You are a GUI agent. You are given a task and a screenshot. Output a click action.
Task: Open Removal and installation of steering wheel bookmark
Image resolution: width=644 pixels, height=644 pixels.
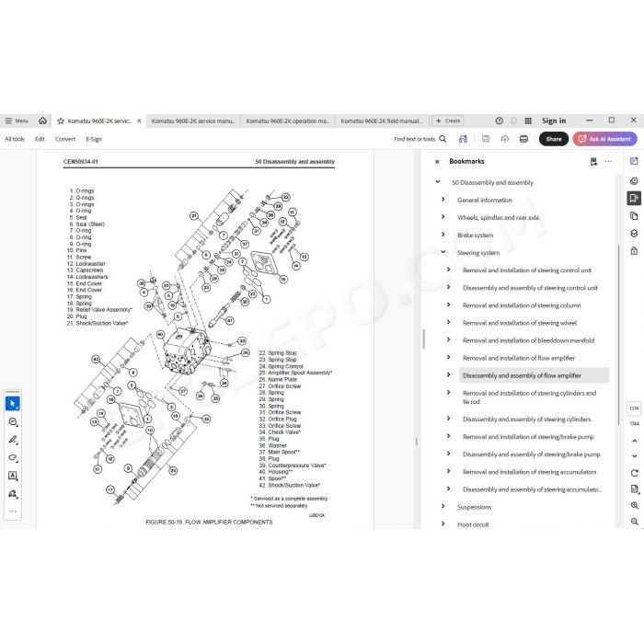520,323
